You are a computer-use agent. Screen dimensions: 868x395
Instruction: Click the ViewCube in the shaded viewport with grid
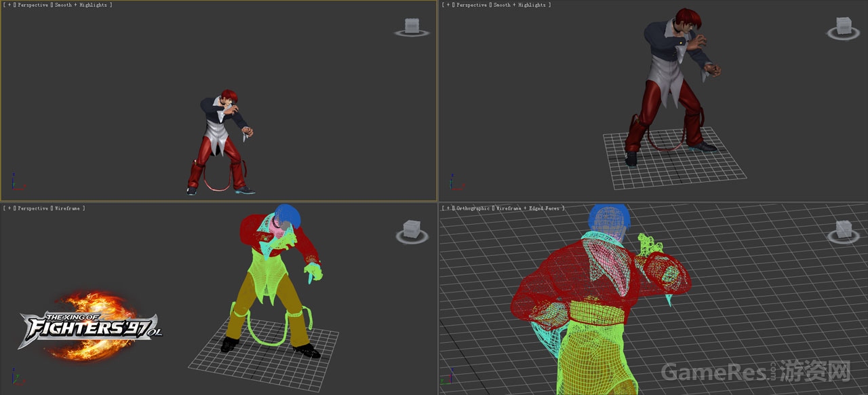[844, 28]
